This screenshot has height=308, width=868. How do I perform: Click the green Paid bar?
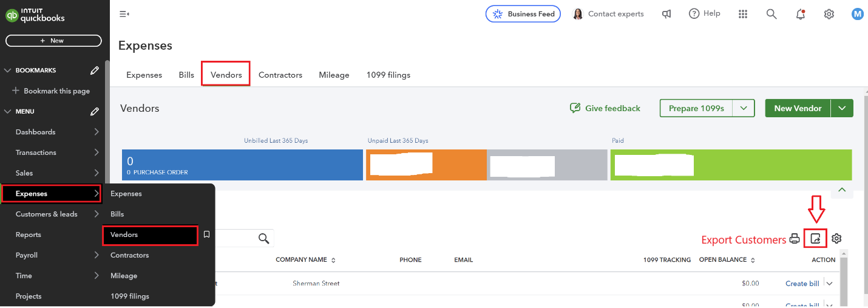click(731, 165)
